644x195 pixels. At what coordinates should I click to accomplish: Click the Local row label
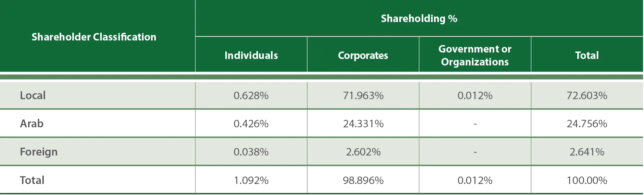[x=33, y=96]
